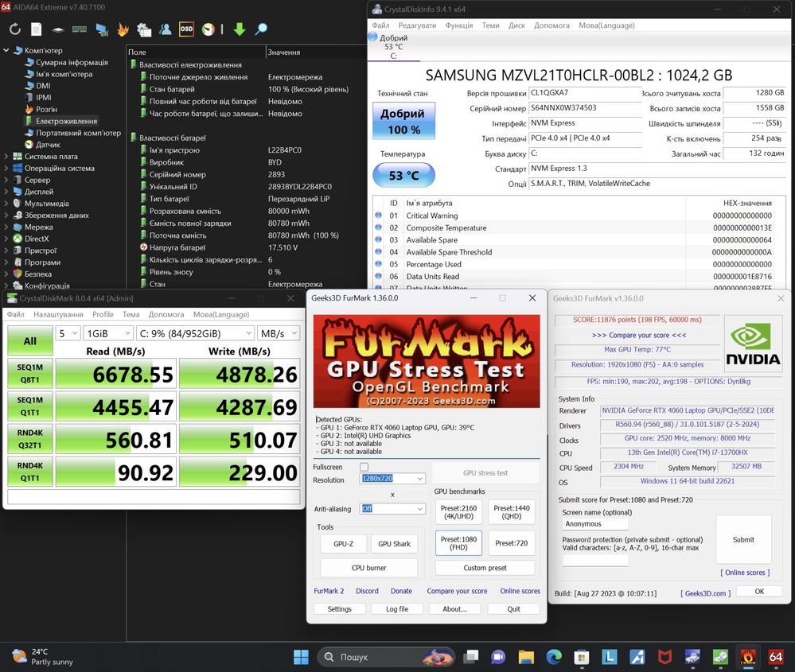
Task: Click the monitor diagnostics icon in AIDA64 toolbar
Action: click(102, 29)
